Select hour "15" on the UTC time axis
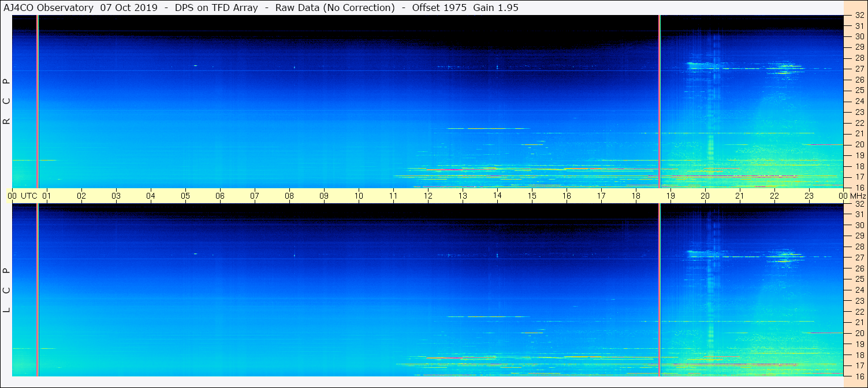 pos(532,196)
